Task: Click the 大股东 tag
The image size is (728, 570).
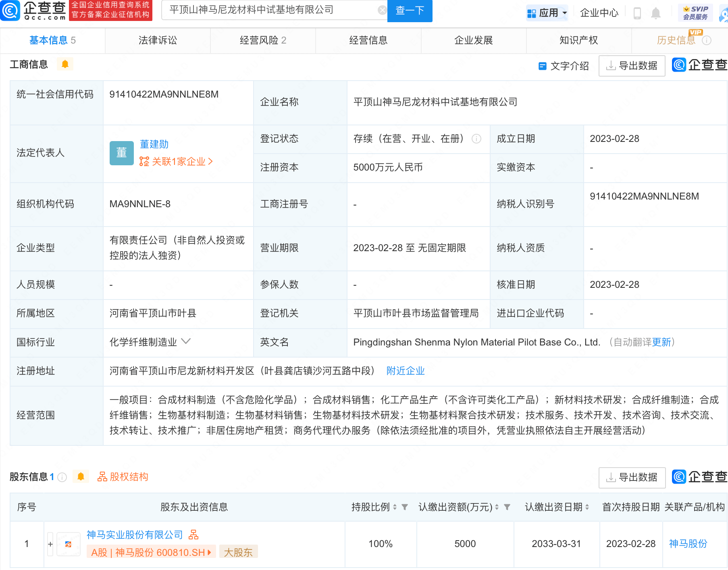Action: point(238,552)
